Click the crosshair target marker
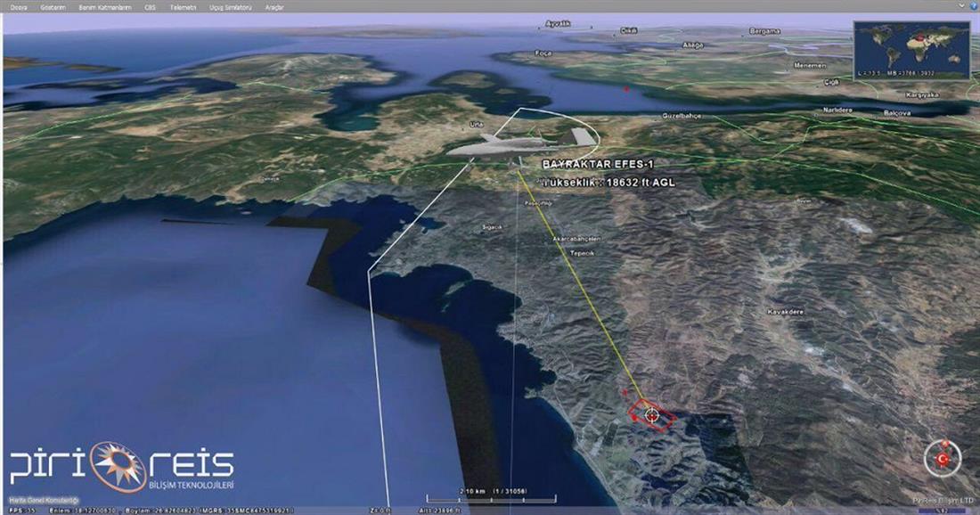Image resolution: width=980 pixels, height=515 pixels. 652,414
